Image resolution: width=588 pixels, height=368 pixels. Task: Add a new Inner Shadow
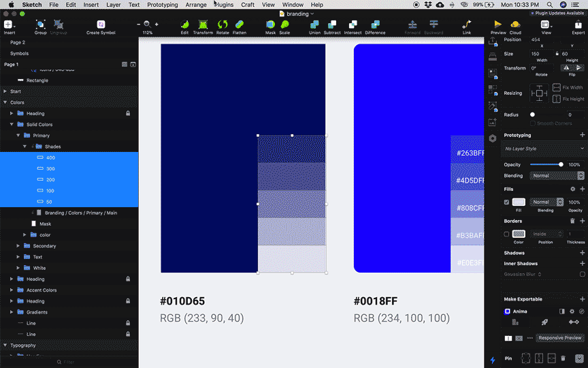pyautogui.click(x=582, y=263)
